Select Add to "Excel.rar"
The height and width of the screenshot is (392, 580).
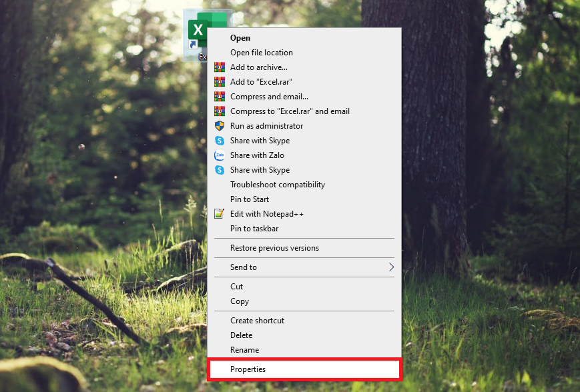(304, 81)
